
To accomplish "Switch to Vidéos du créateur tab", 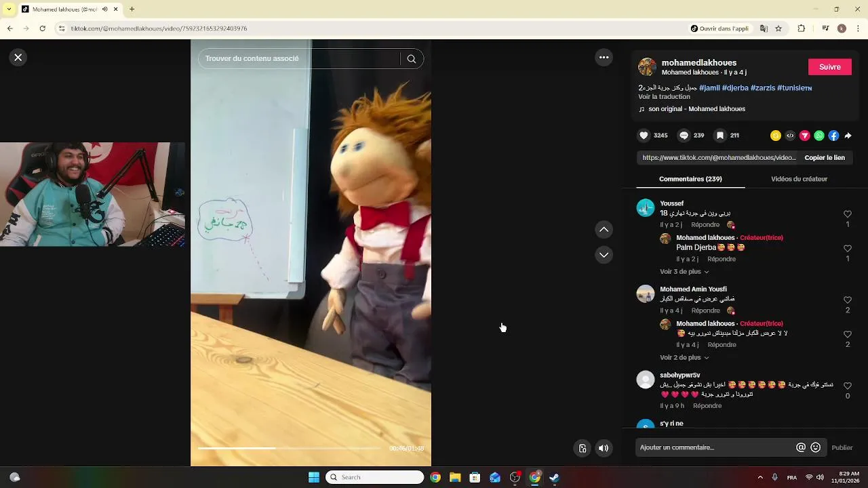I will (x=799, y=179).
